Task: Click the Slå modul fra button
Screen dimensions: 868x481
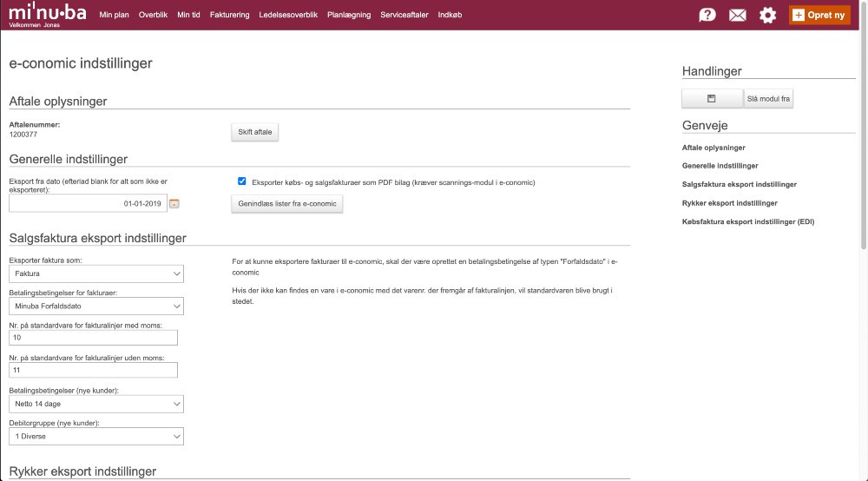Action: (768, 99)
